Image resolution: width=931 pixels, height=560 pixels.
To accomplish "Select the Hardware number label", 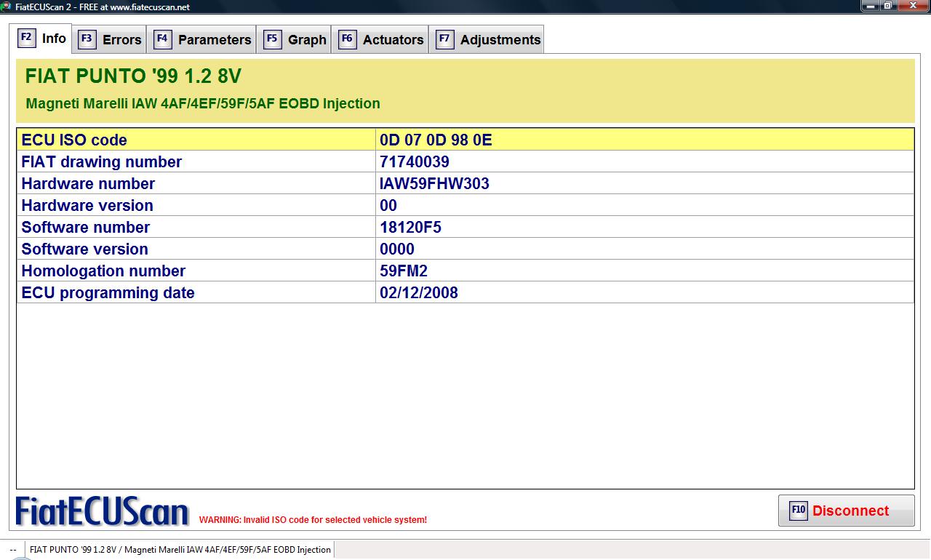I will [88, 183].
